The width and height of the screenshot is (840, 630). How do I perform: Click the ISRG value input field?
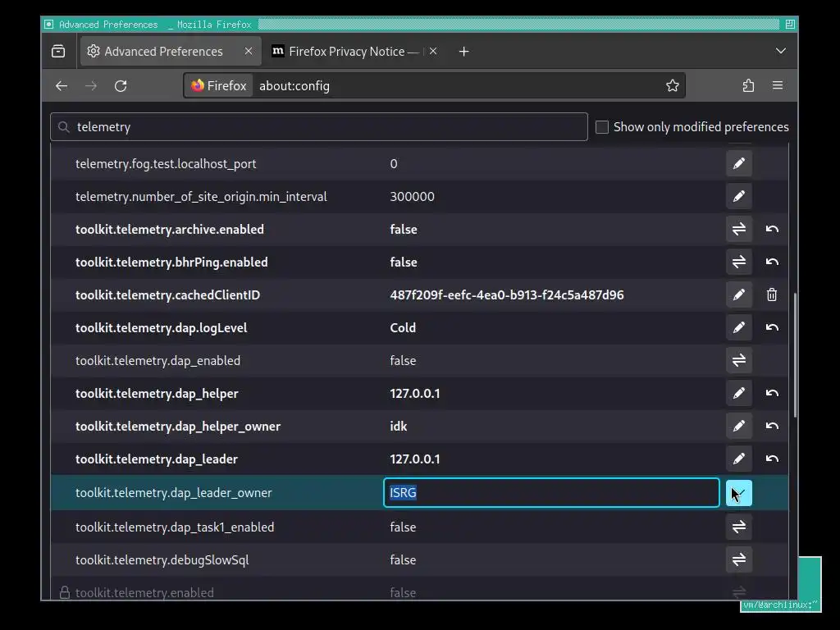pyautogui.click(x=551, y=492)
